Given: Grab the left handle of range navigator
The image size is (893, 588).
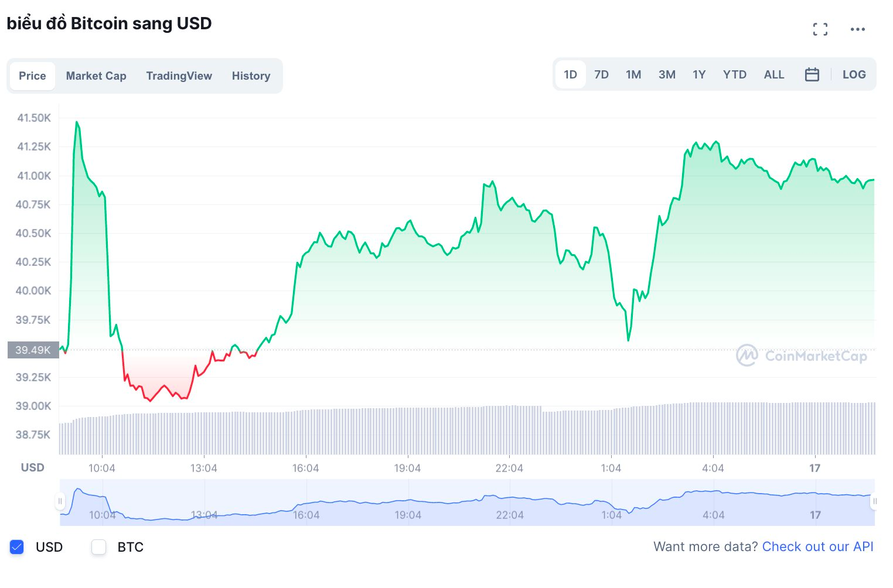Looking at the screenshot, I should coord(60,501).
